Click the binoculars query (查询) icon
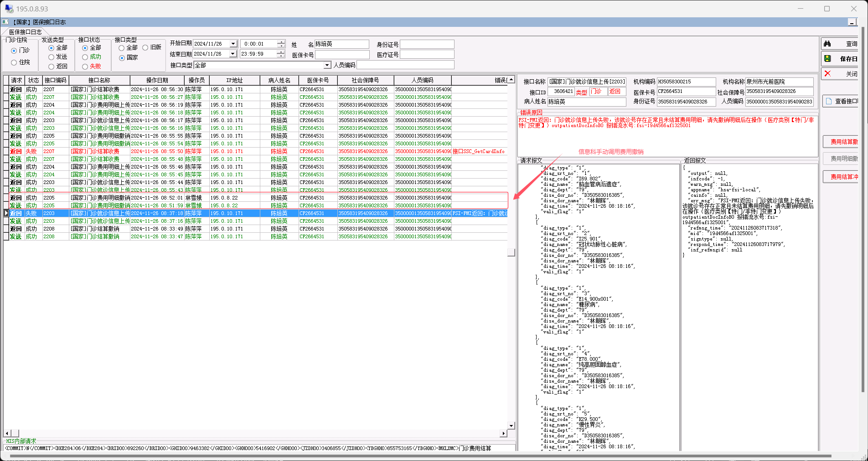The image size is (868, 461). (827, 44)
